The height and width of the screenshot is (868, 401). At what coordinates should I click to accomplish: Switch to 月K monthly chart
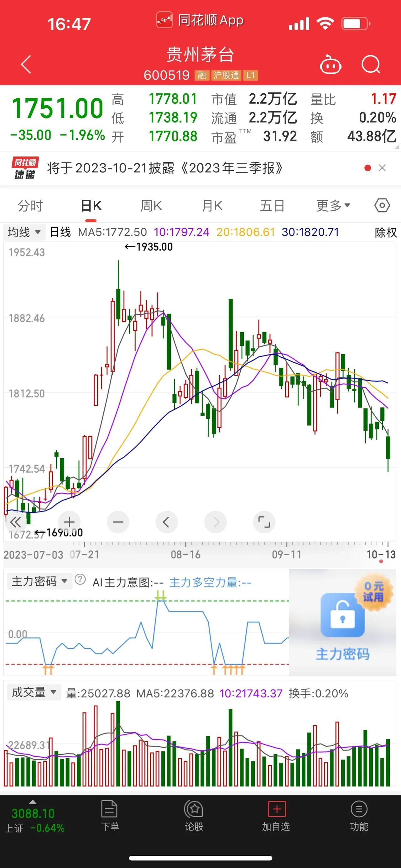212,206
